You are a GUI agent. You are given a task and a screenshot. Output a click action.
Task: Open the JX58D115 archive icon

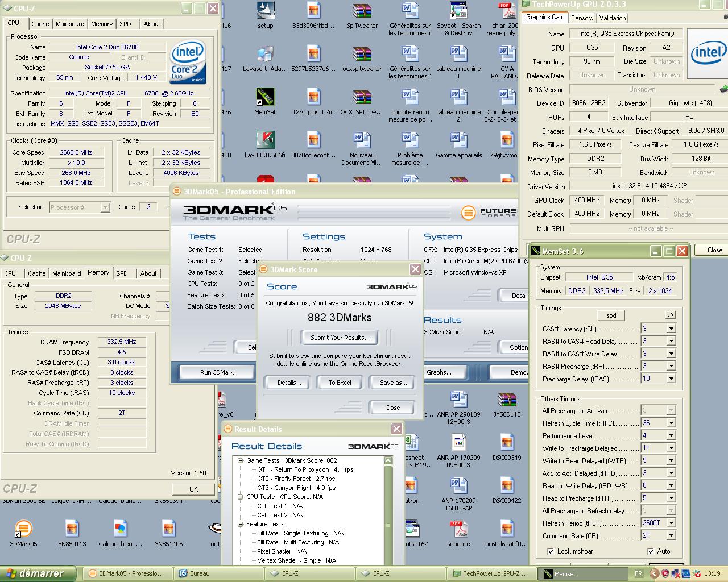click(507, 404)
